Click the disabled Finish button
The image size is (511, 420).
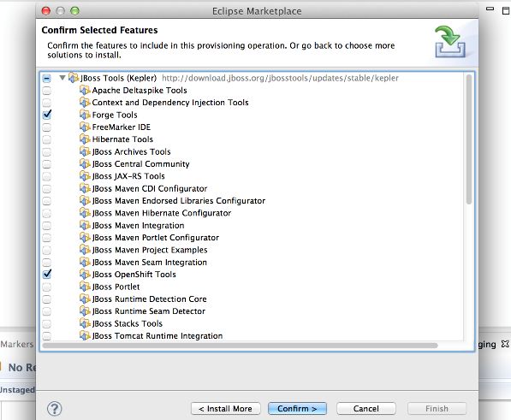click(x=437, y=409)
